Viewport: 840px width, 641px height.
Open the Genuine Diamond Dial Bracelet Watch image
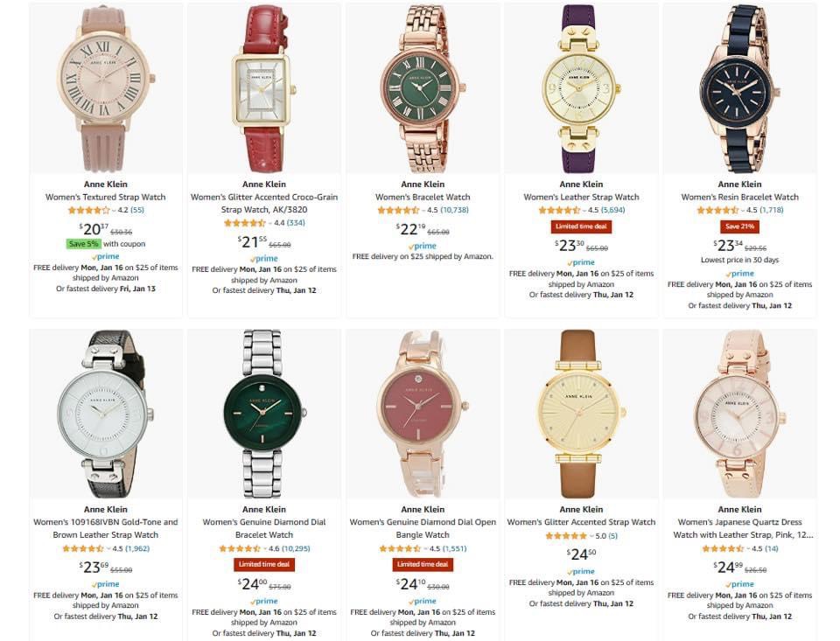pyautogui.click(x=264, y=414)
